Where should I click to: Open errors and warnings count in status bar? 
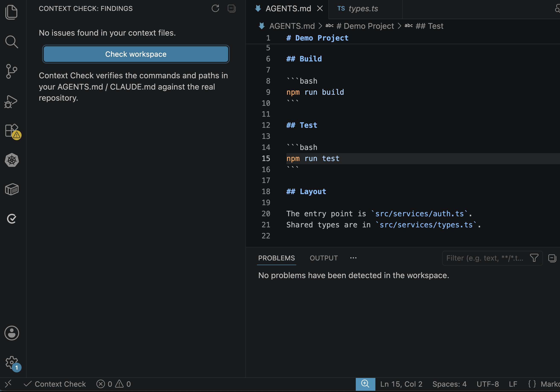click(x=113, y=384)
